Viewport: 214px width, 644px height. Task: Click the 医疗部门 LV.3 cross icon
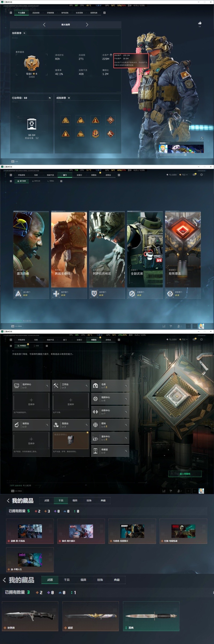[56, 294]
